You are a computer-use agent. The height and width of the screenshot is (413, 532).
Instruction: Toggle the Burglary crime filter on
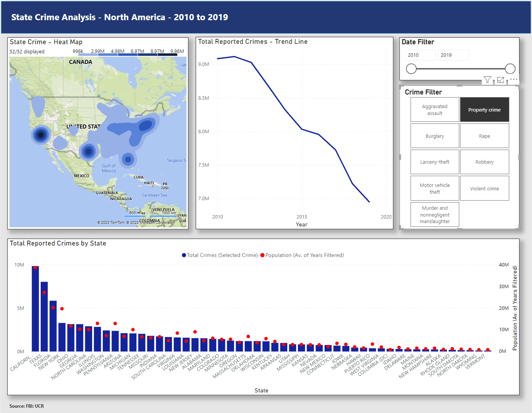[x=435, y=136]
